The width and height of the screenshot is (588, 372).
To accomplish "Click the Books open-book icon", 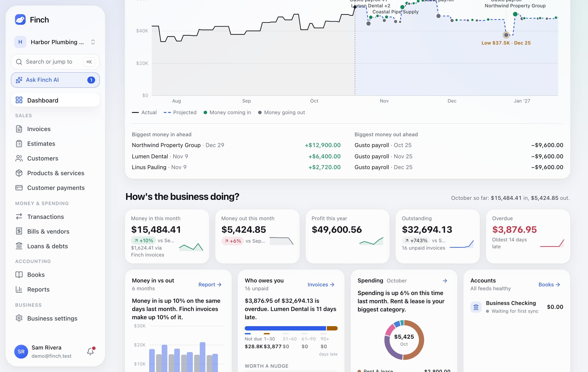I will pos(19,274).
